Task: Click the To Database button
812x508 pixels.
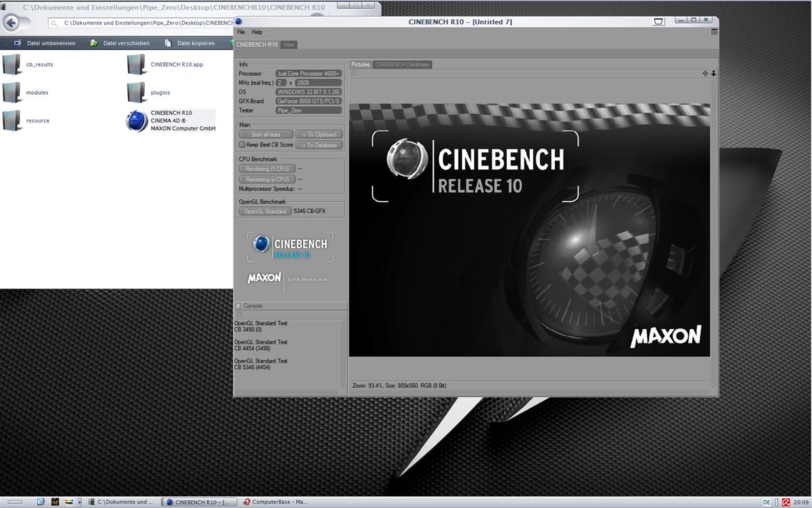Action: (x=319, y=144)
